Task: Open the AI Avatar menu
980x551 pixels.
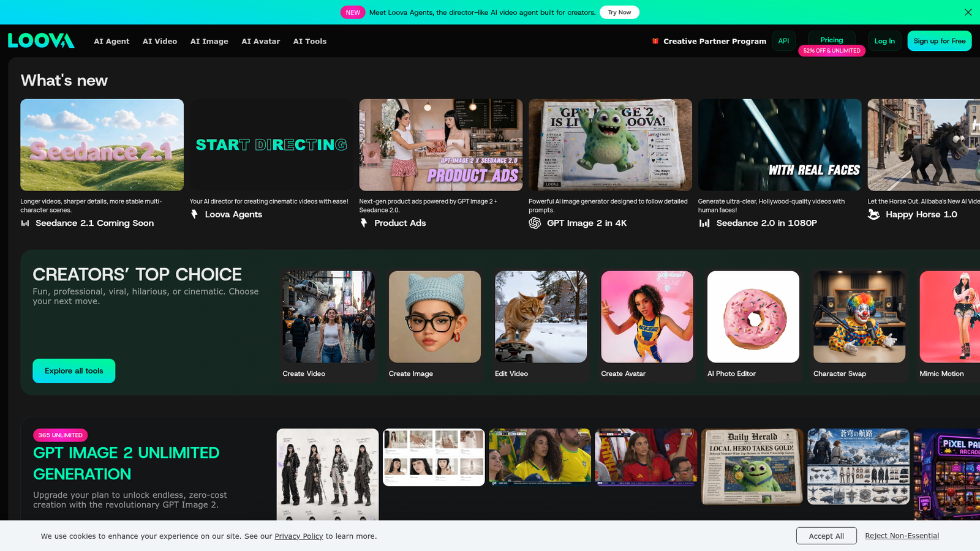Action: tap(261, 41)
